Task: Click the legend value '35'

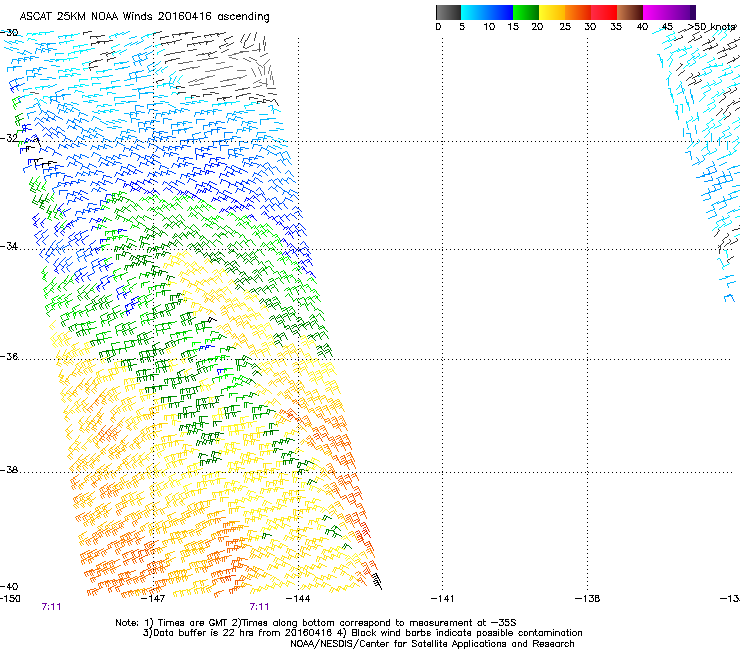Action: (x=616, y=27)
